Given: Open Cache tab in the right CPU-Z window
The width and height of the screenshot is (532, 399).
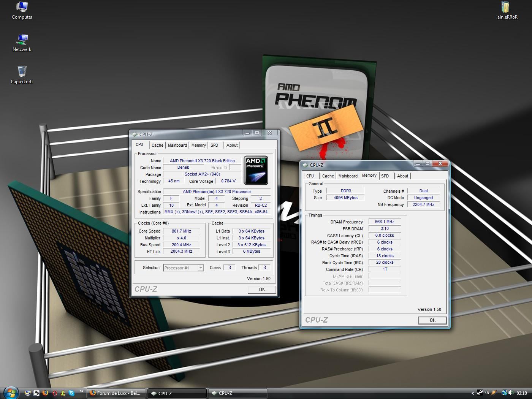Looking at the screenshot, I should [328, 176].
